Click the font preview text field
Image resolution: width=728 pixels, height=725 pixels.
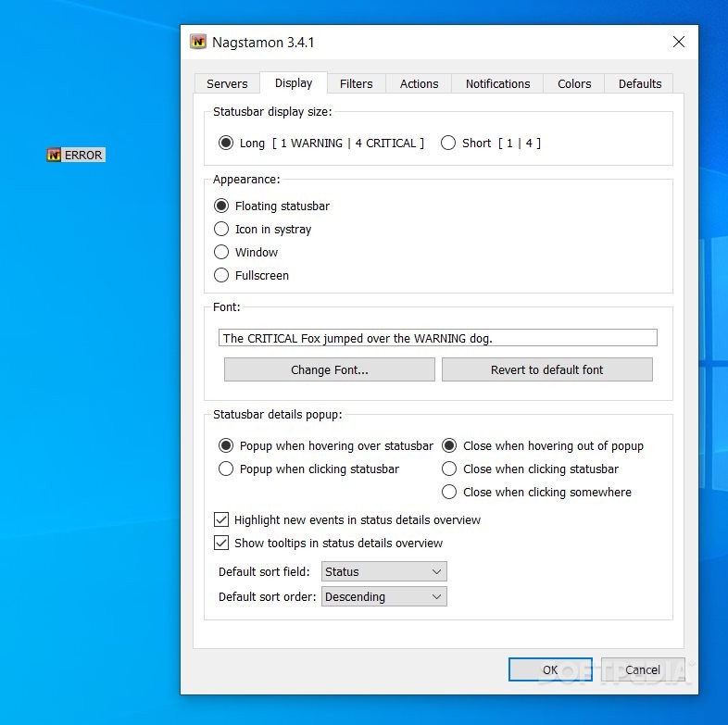[438, 338]
